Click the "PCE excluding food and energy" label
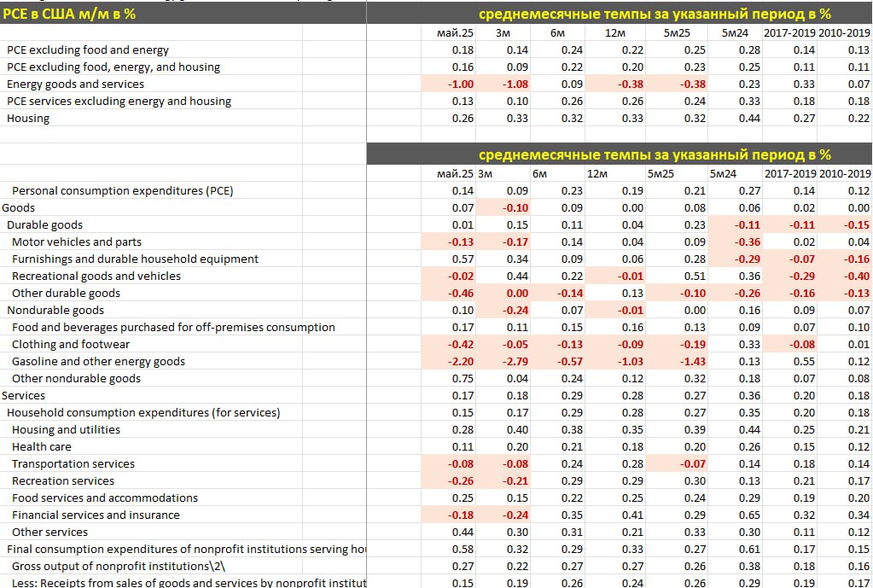This screenshot has width=873, height=588. click(88, 50)
